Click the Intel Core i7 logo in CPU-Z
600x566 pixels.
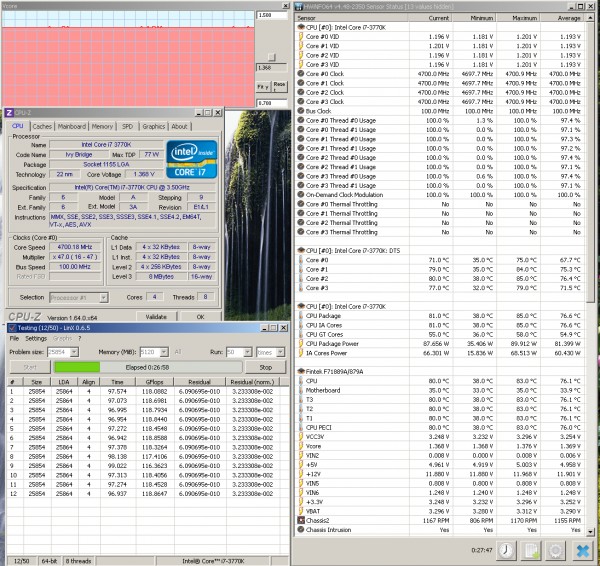[192, 159]
